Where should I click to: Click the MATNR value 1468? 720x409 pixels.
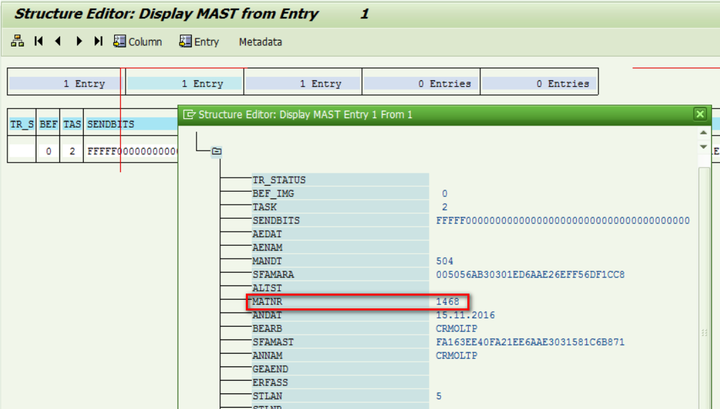447,302
